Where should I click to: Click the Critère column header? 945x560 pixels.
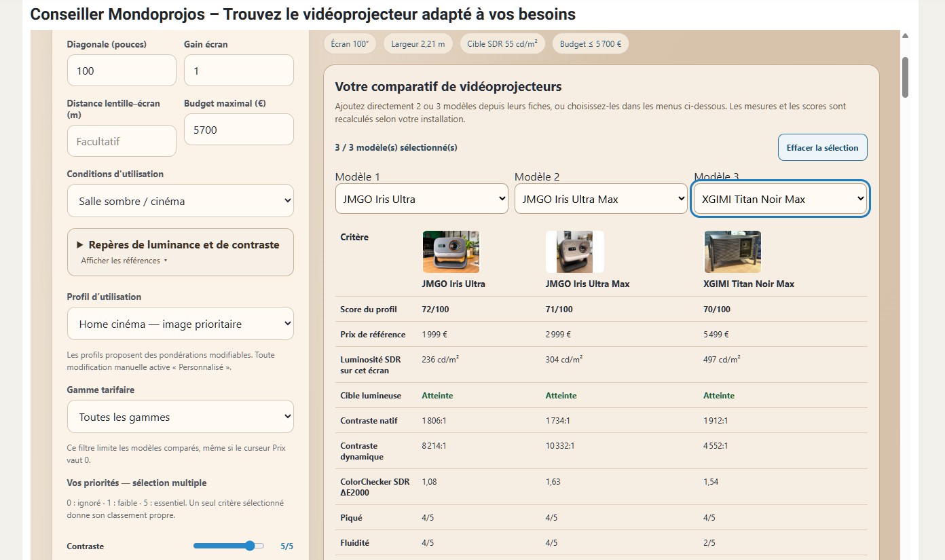pyautogui.click(x=354, y=238)
